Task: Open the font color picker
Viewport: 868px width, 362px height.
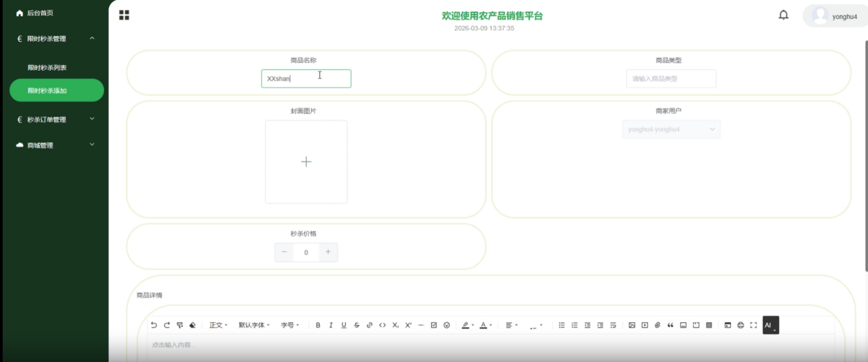Action: [486, 325]
